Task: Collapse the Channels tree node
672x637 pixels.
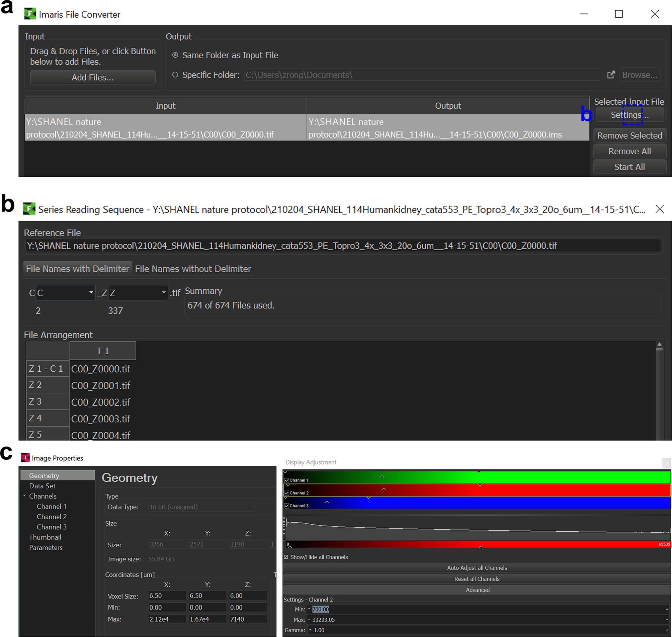Action: click(x=24, y=496)
